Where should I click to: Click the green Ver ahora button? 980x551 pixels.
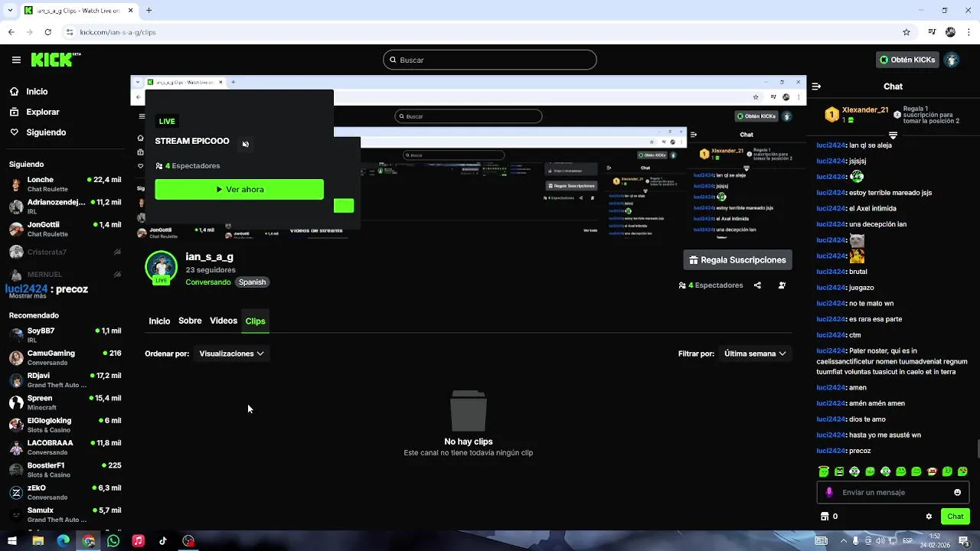(x=239, y=189)
